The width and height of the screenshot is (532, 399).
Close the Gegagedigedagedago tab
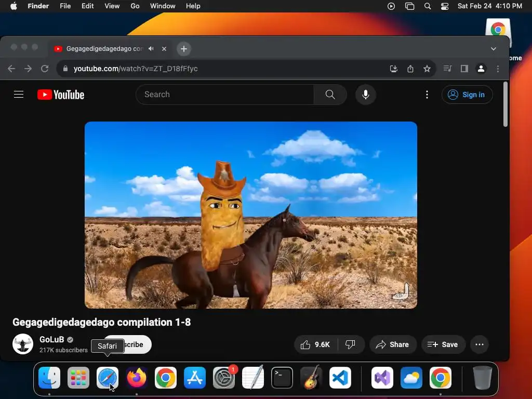coord(164,48)
